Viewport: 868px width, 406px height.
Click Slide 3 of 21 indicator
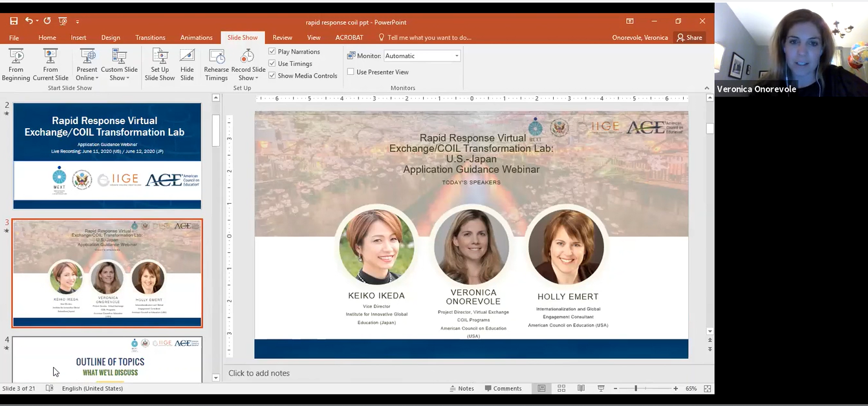19,389
